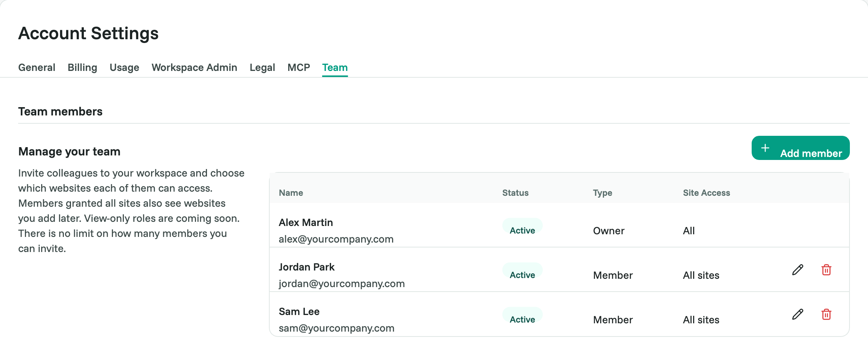868x355 pixels.
Task: Open the General tab
Action: (x=37, y=68)
